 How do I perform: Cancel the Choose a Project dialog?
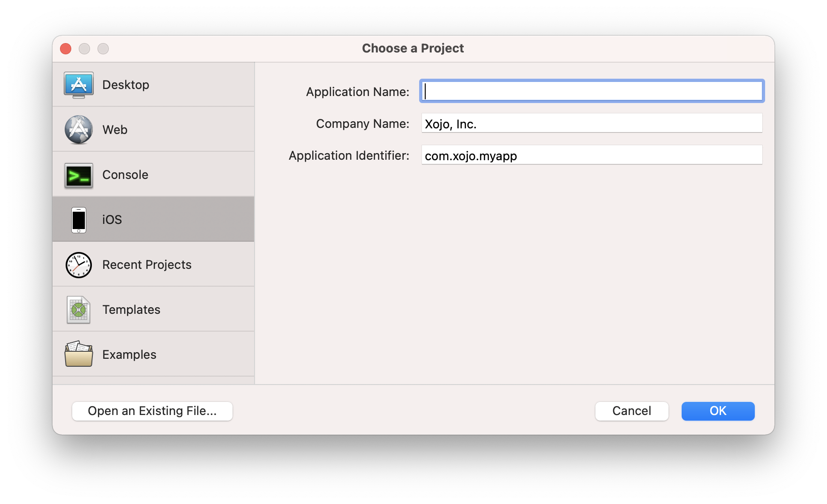point(632,411)
